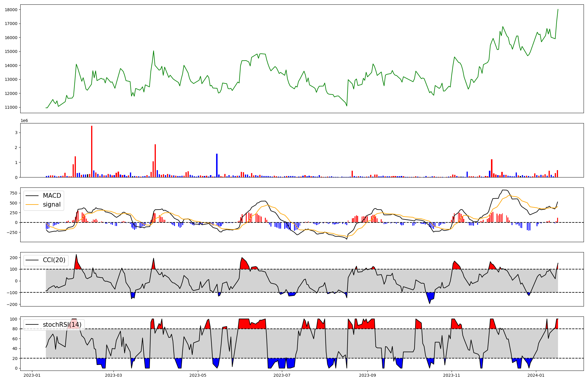Viewport: 588px width, 382px height.
Task: Click the orange signal line sample in legend
Action: (x=32, y=205)
